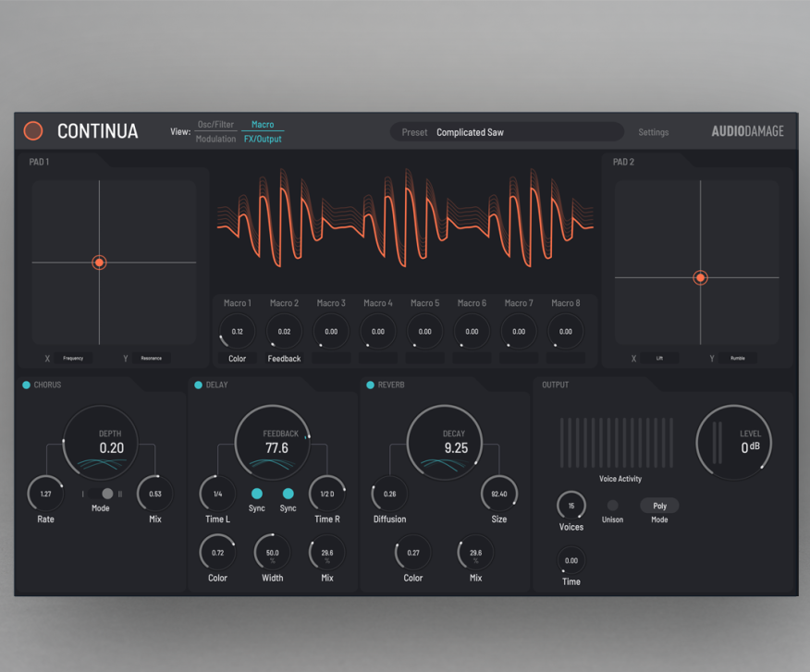Click the Audio Damage logo
Viewport: 810px width, 672px height.
point(747,131)
